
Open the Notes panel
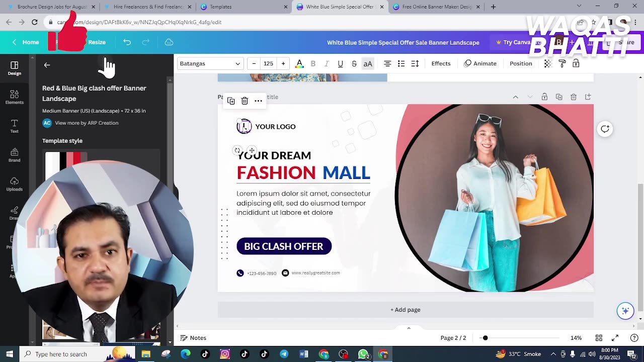pos(193,338)
